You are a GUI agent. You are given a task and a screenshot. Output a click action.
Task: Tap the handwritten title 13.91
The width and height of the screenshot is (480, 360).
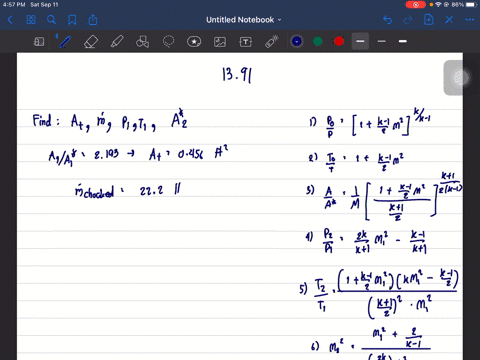237,75
